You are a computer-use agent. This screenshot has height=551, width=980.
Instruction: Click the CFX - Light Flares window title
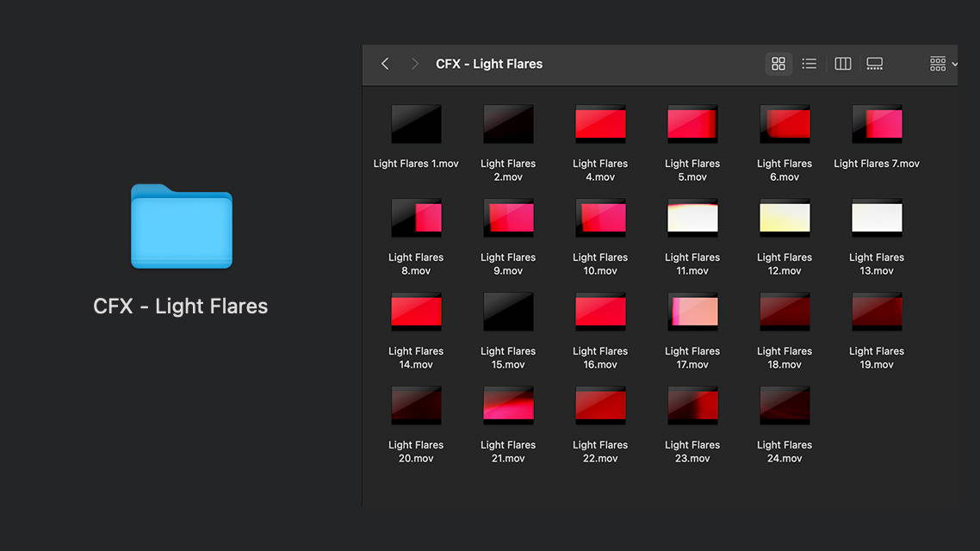[489, 64]
